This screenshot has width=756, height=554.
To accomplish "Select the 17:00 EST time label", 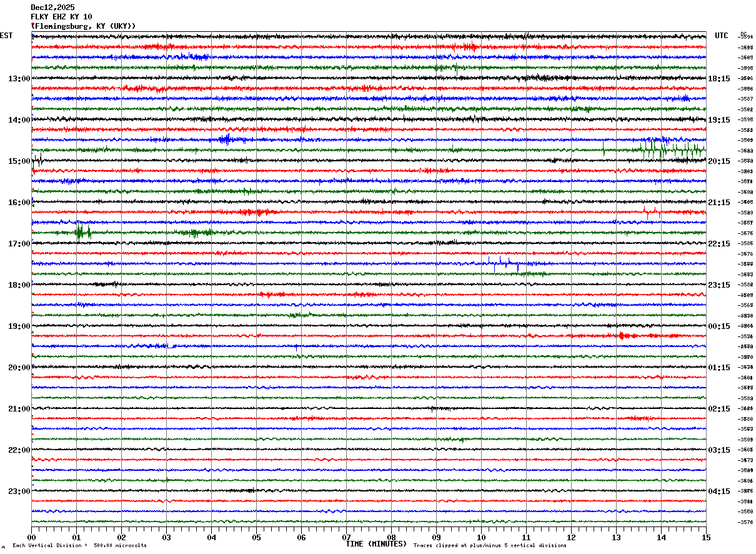I will click(19, 244).
